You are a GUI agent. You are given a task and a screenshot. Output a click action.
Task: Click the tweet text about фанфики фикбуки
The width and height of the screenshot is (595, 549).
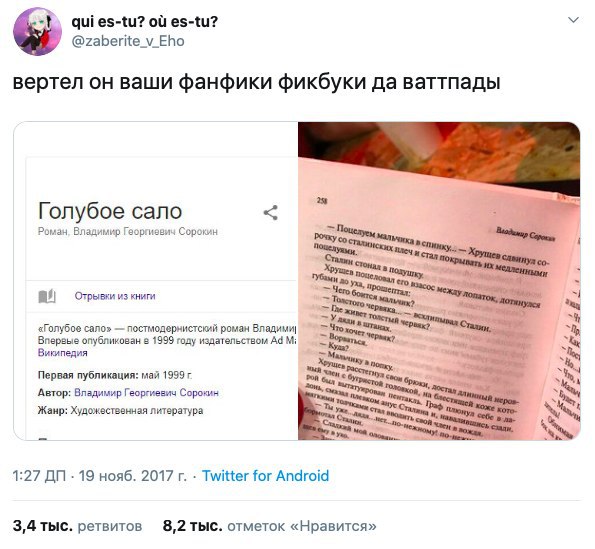click(x=257, y=82)
